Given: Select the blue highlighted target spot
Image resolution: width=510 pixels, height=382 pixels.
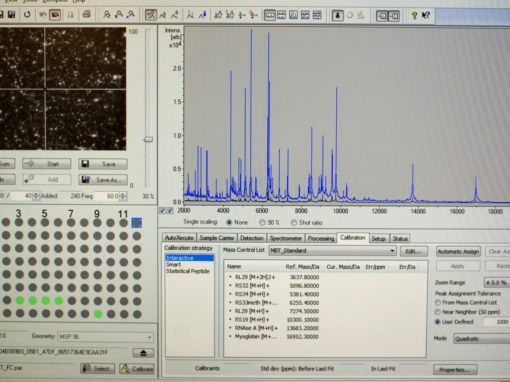Looking at the screenshot, I should (x=137, y=223).
